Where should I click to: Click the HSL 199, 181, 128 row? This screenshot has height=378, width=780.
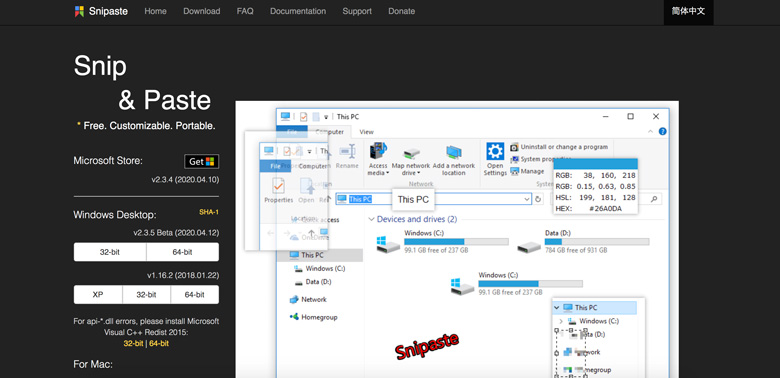[x=595, y=197]
